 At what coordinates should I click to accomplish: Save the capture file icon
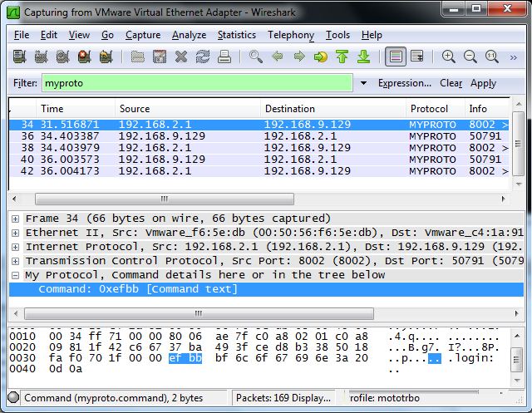point(160,57)
